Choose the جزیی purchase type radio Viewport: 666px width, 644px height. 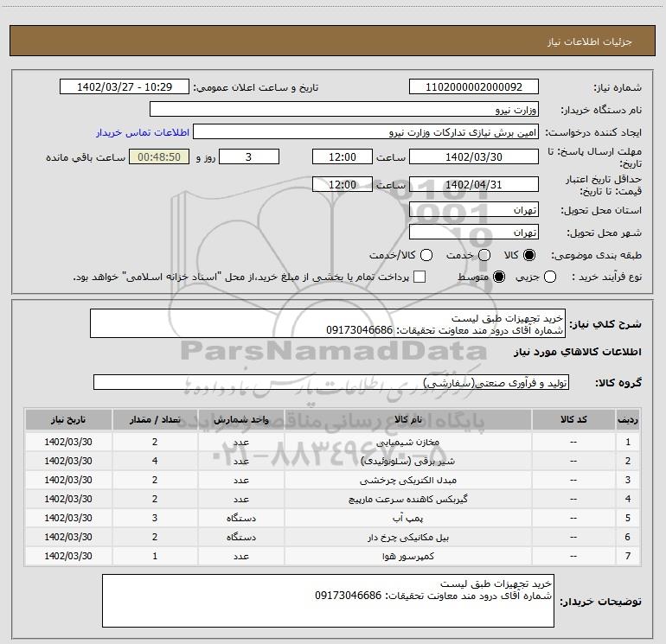pyautogui.click(x=550, y=277)
